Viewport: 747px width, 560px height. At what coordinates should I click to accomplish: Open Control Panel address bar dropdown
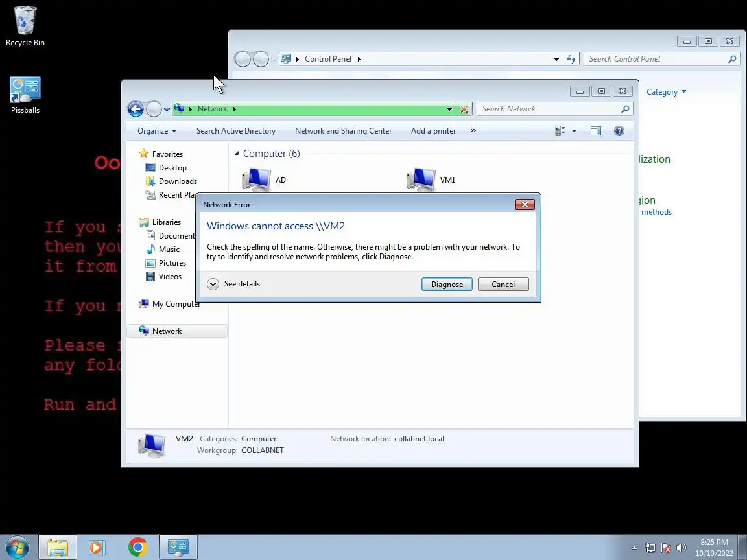556,60
